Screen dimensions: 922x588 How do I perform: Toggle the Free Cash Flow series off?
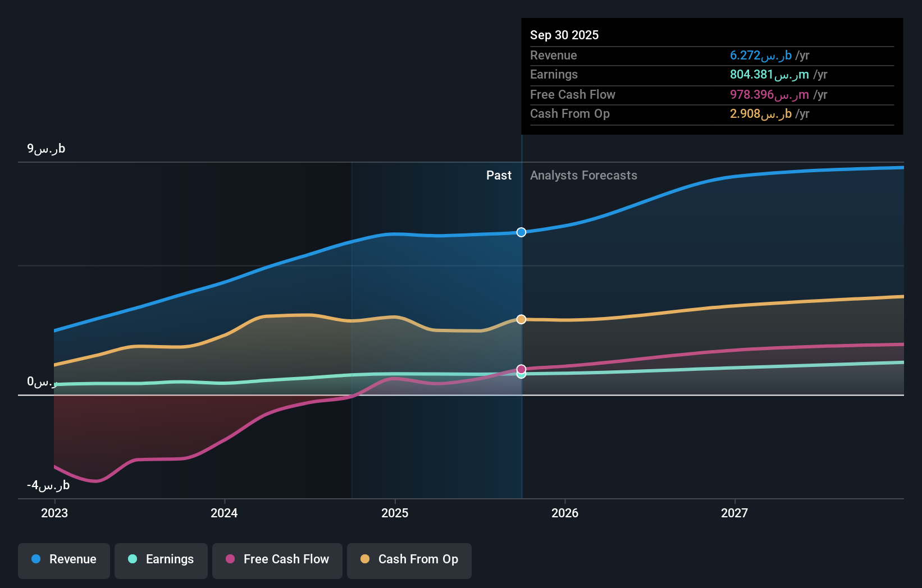(277, 559)
